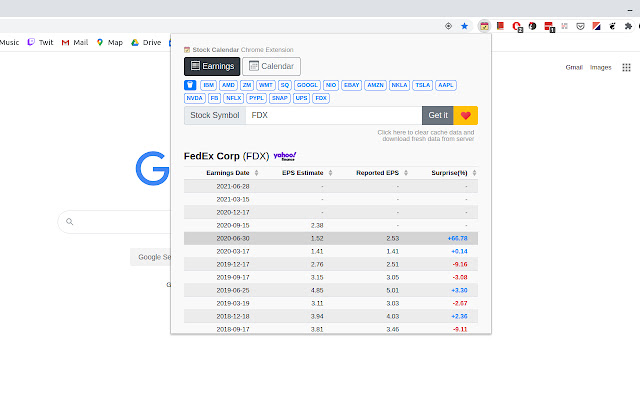This screenshot has height=400, width=640.
Task: Click the red heart favorite button
Action: 466,116
